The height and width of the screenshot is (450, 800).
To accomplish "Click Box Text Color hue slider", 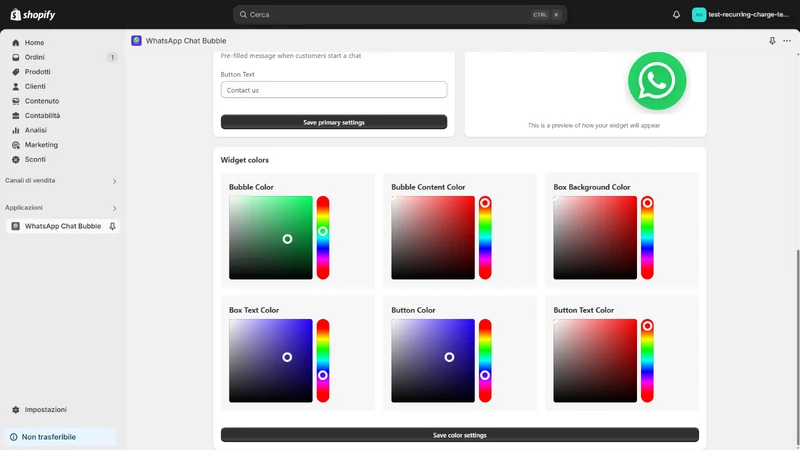I will (x=323, y=361).
